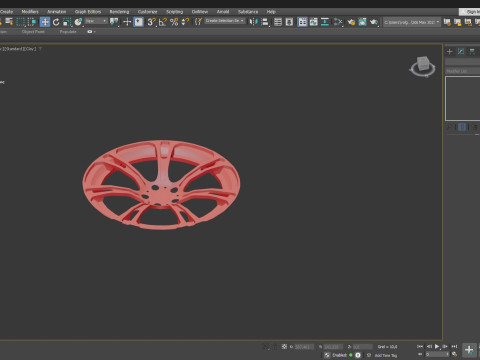Open the Modify command panel tab

461,51
